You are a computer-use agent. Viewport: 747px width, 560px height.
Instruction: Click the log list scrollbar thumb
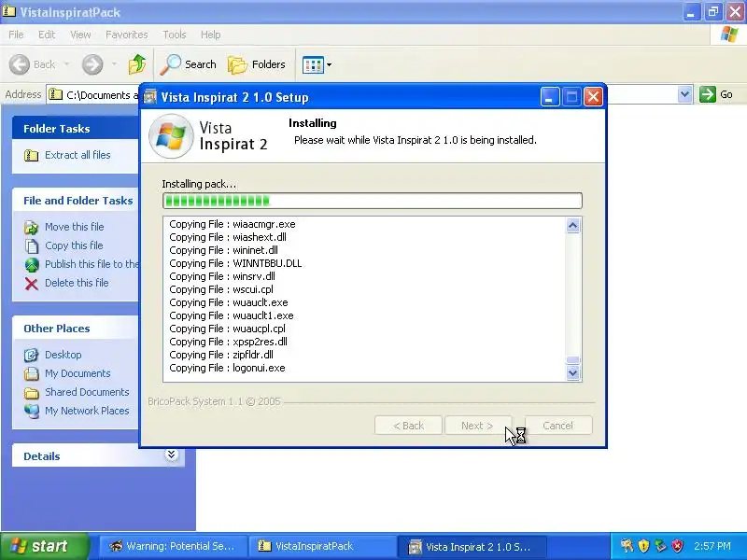click(573, 360)
